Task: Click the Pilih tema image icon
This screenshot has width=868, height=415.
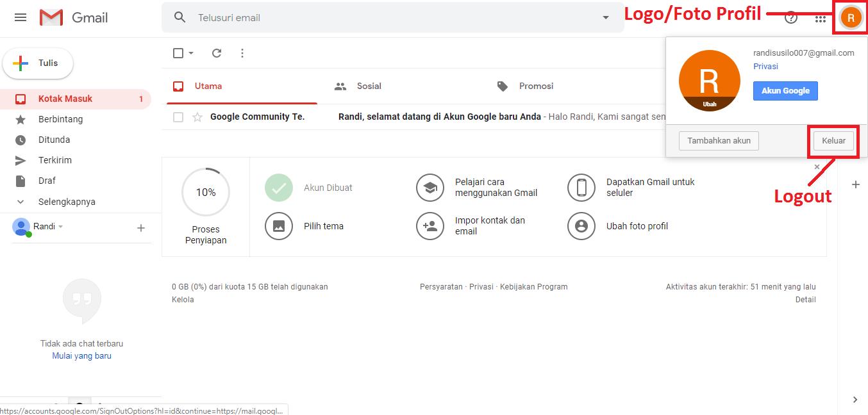Action: (x=279, y=226)
